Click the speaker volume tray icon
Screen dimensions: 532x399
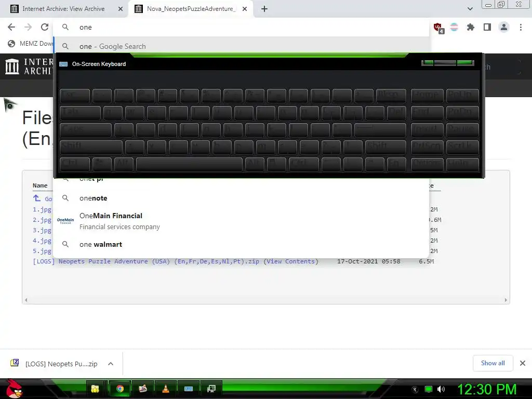pos(441,389)
